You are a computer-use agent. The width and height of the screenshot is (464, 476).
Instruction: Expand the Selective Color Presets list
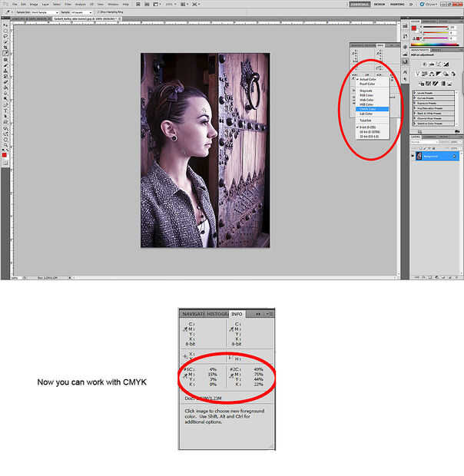tap(415, 124)
